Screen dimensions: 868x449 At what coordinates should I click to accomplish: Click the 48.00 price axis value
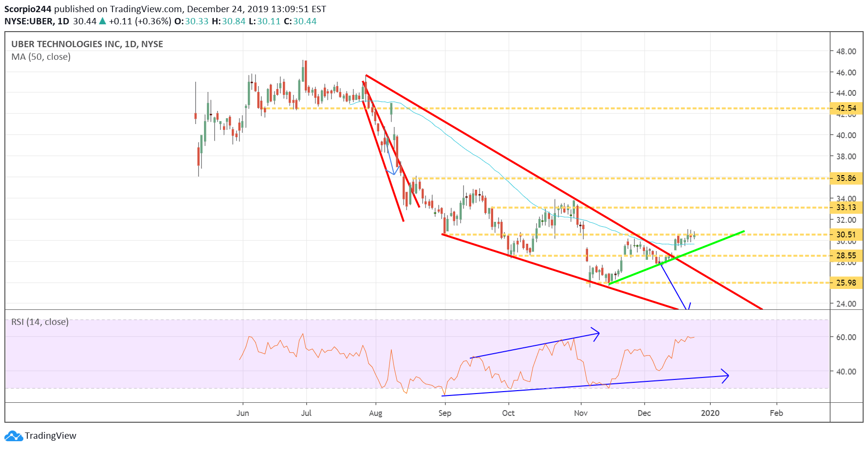[x=846, y=52]
